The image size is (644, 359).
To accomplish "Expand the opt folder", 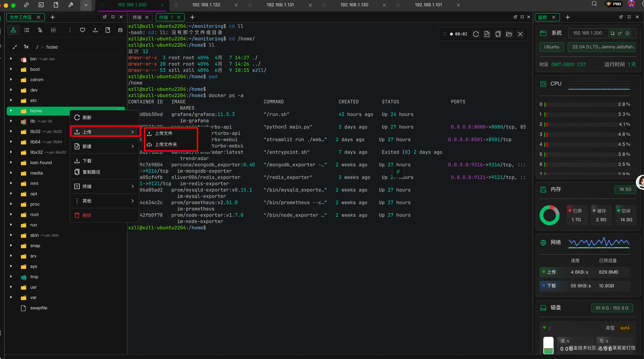I will click(x=11, y=194).
